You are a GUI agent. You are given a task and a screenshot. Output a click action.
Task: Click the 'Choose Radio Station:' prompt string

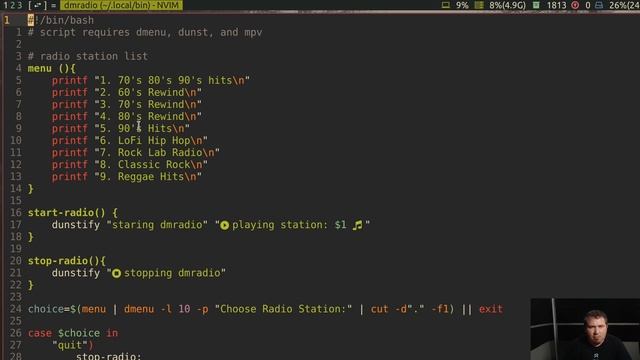pos(283,309)
